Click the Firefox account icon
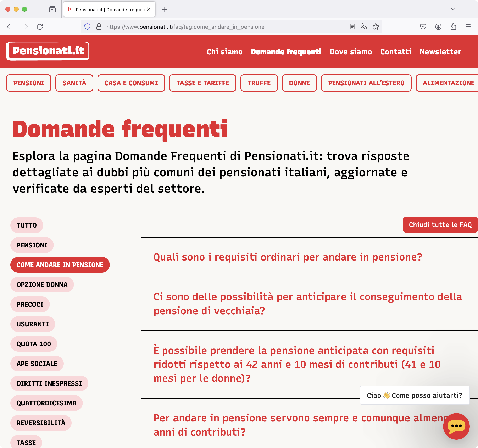478x448 pixels. 438,27
